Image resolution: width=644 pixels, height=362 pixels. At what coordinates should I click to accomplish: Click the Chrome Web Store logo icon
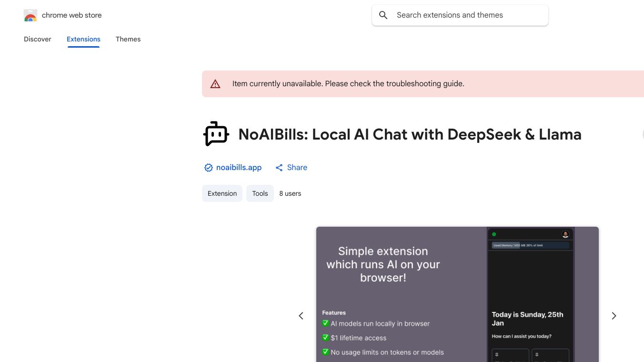(30, 15)
